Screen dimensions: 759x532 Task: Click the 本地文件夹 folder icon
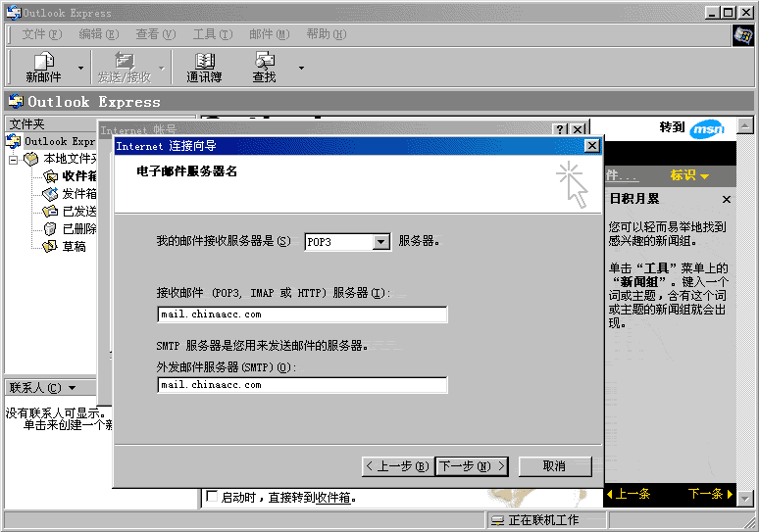(31, 159)
